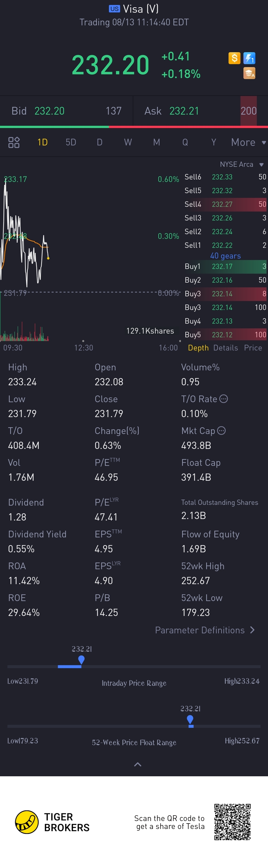Image resolution: width=268 pixels, height=868 pixels.
Task: Tap the Sell2 232.24 order row
Action: [225, 232]
